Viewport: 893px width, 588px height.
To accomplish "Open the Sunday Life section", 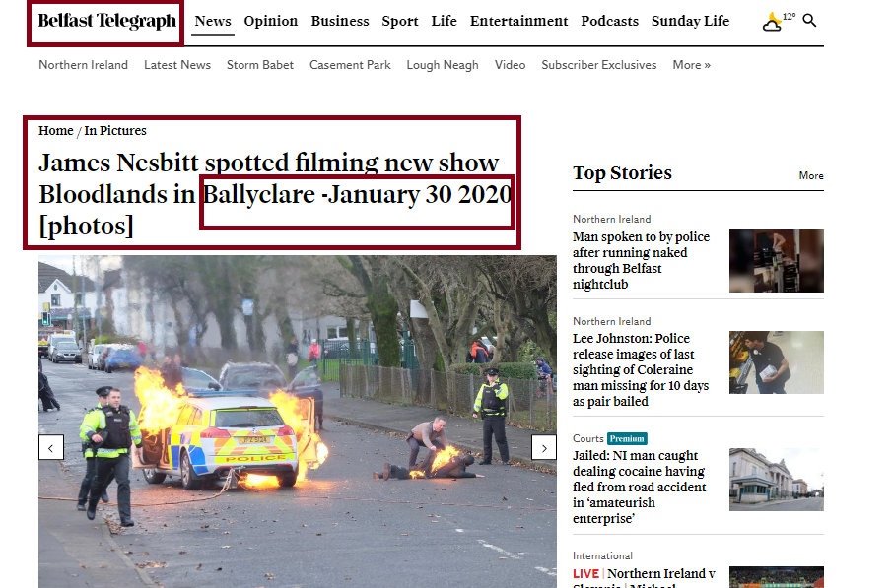I will (x=690, y=21).
